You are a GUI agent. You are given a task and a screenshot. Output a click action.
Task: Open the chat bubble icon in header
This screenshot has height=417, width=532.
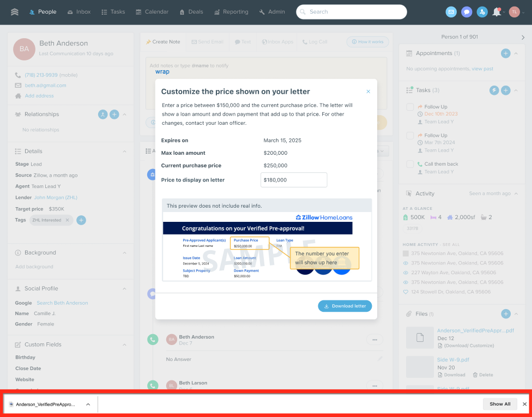466,12
